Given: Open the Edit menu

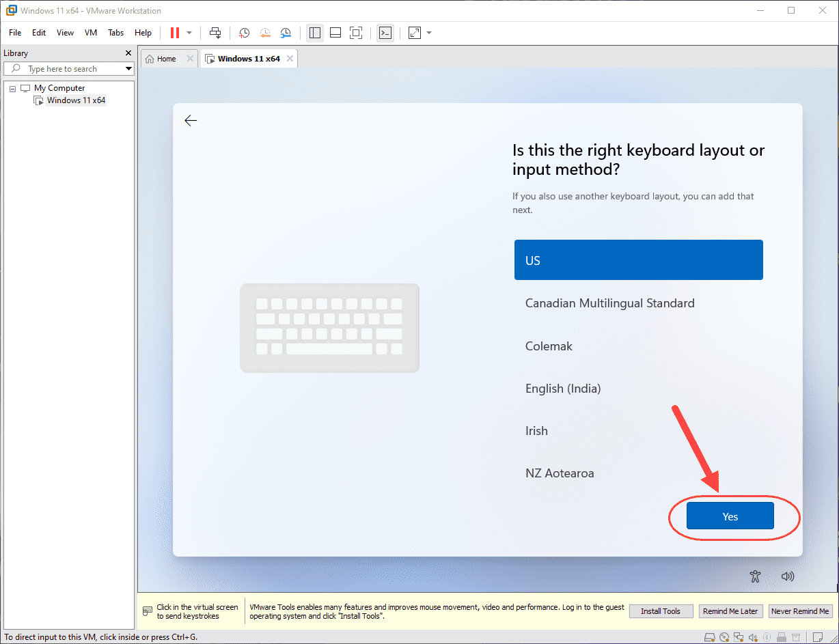Looking at the screenshot, I should click(x=39, y=33).
